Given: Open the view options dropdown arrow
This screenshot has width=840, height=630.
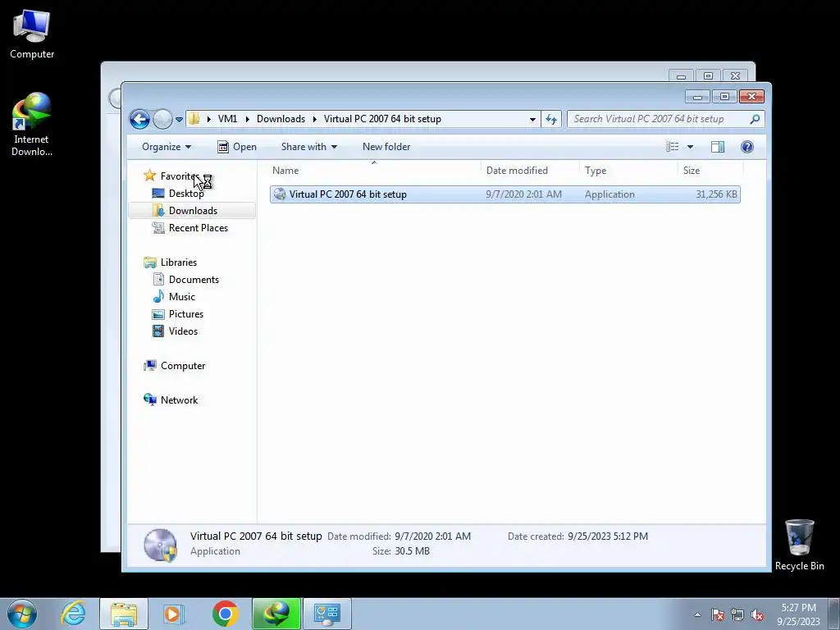Looking at the screenshot, I should pos(690,147).
